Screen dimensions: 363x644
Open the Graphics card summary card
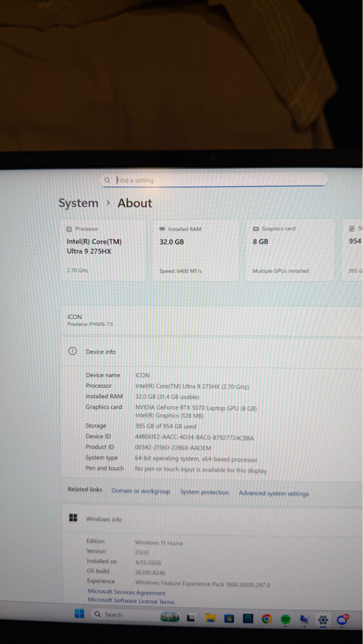[290, 250]
